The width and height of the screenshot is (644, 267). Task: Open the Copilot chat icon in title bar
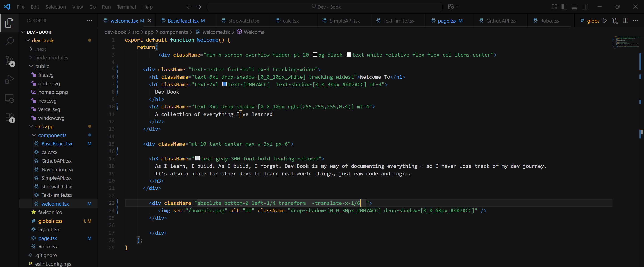click(450, 7)
